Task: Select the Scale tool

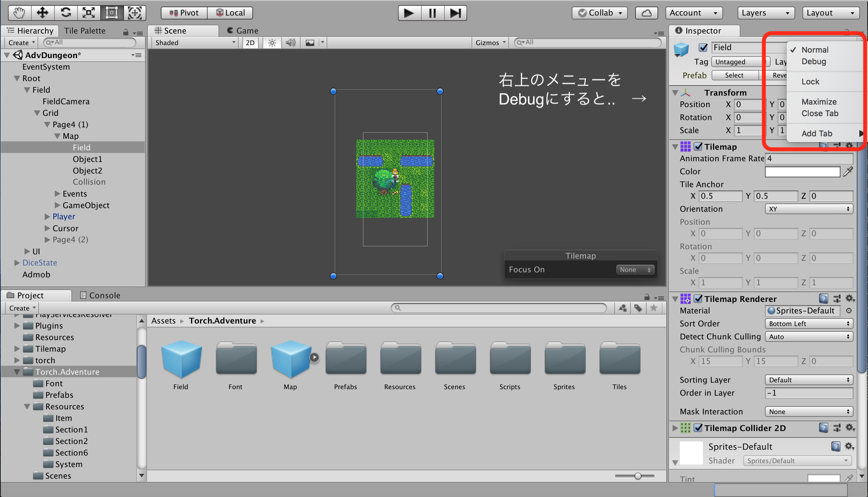Action: (x=89, y=13)
